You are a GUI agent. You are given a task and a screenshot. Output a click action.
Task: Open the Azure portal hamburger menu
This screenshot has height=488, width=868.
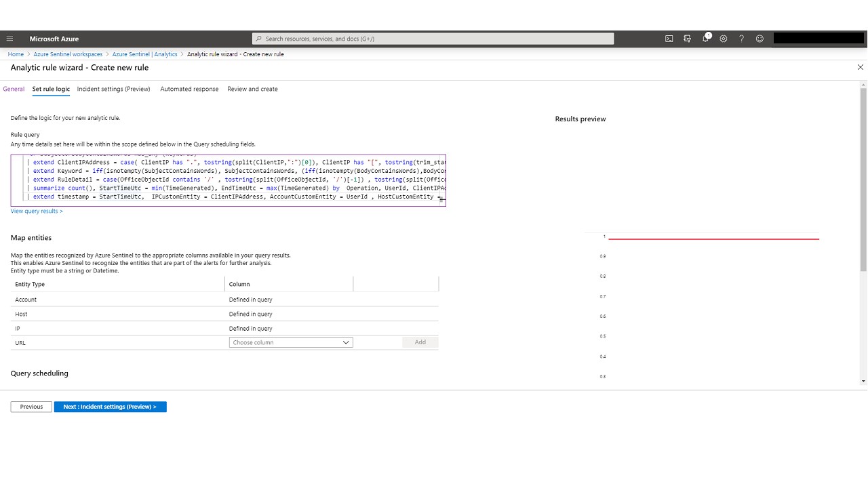(9, 39)
